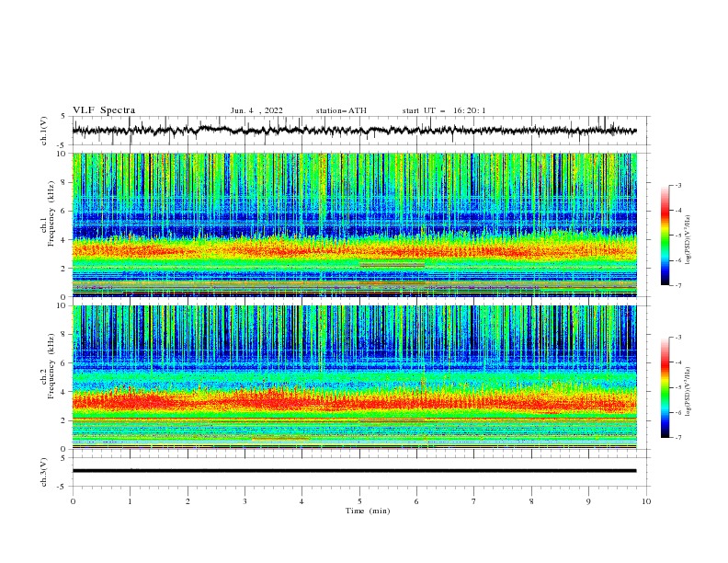Click the time axis tick label '6'
728x563 pixels.
point(416,501)
